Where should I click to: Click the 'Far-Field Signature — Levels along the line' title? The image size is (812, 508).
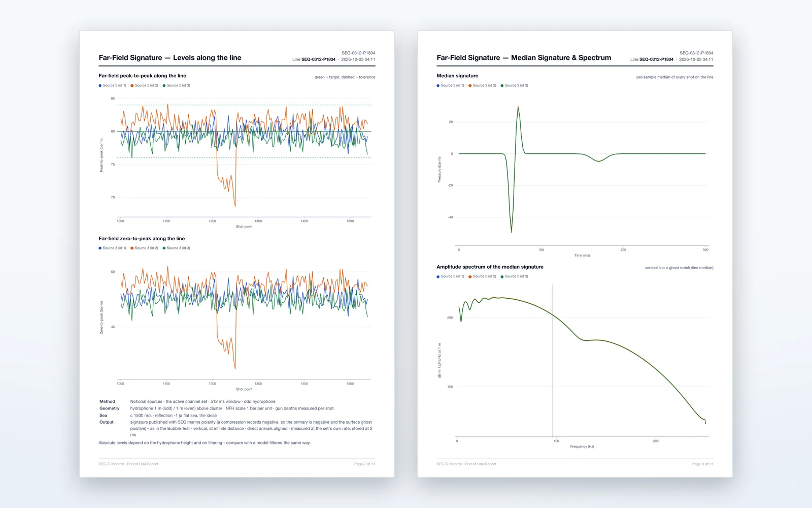[x=170, y=58]
